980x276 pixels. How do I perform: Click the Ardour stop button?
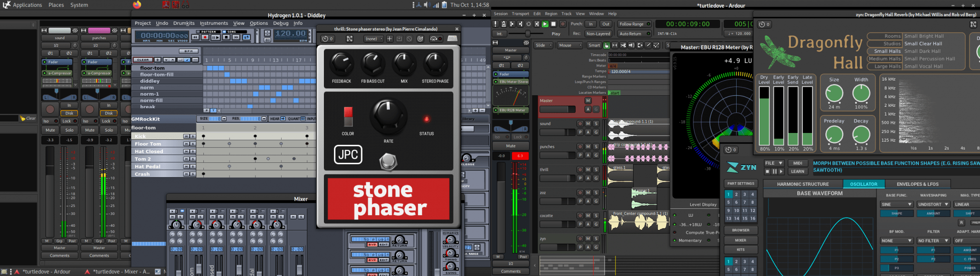[553, 24]
